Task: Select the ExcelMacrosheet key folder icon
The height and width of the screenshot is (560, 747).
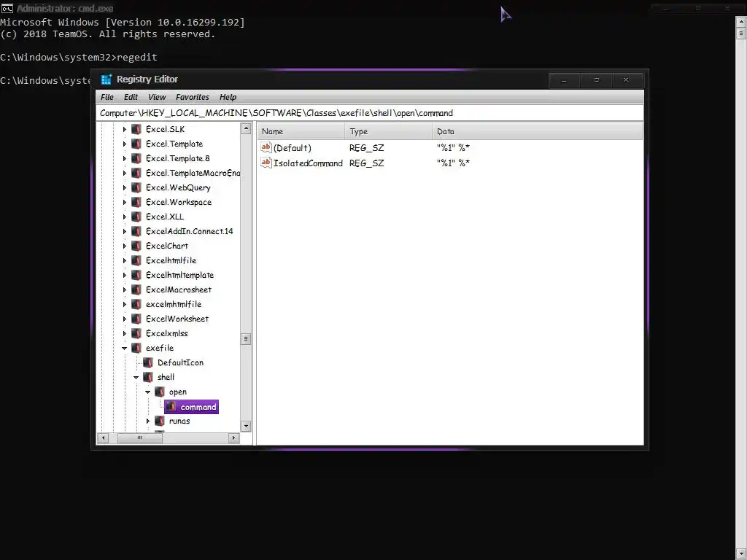Action: pyautogui.click(x=136, y=289)
